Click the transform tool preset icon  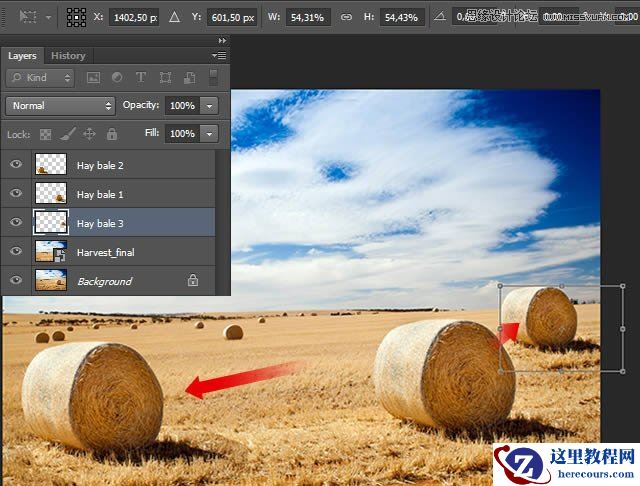(x=28, y=17)
